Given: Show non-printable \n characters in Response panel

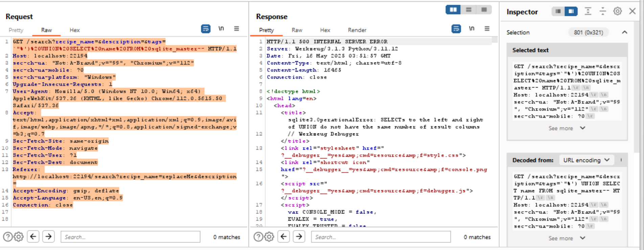Looking at the screenshot, I should click(472, 29).
